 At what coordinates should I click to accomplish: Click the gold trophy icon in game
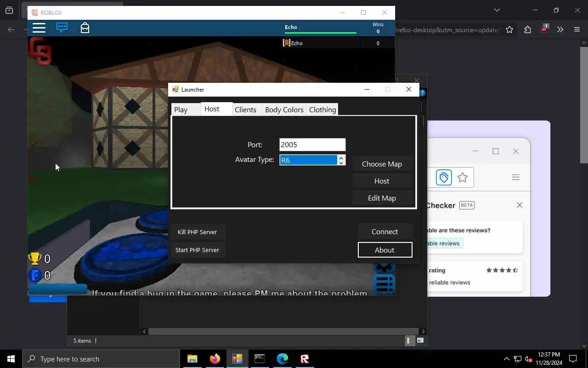click(x=35, y=259)
